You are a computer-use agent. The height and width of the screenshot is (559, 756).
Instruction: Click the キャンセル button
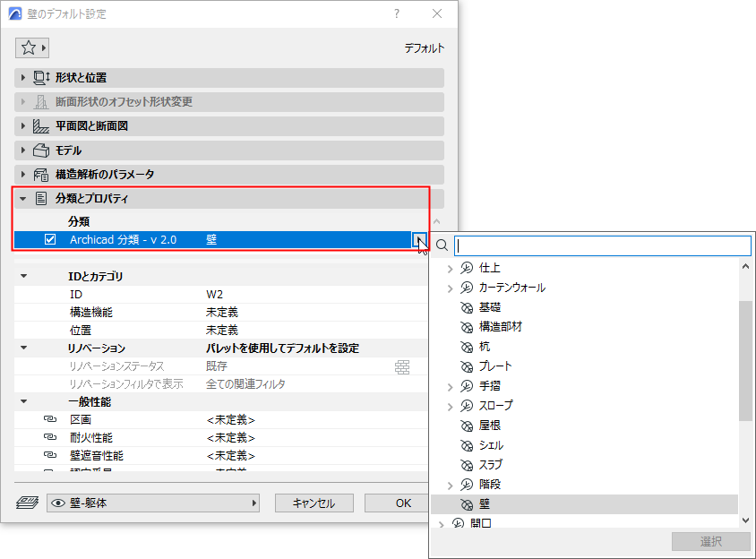click(314, 503)
